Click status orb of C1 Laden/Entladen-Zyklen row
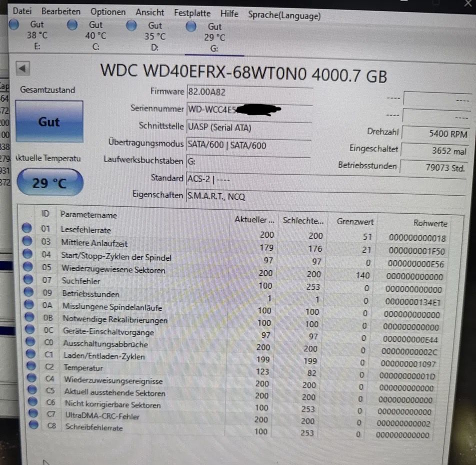The width and height of the screenshot is (476, 465). pyautogui.click(x=30, y=353)
